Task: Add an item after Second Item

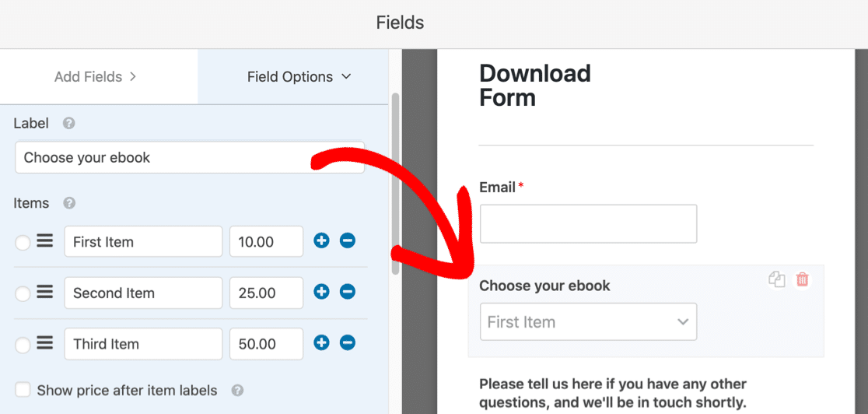Action: [321, 292]
